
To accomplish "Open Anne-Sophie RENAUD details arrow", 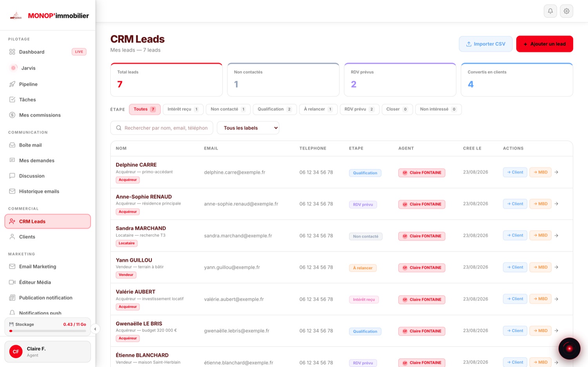I will point(556,204).
